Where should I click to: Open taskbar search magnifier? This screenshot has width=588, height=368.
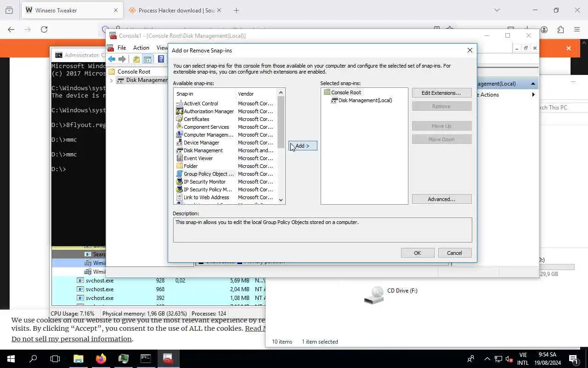[x=33, y=359]
